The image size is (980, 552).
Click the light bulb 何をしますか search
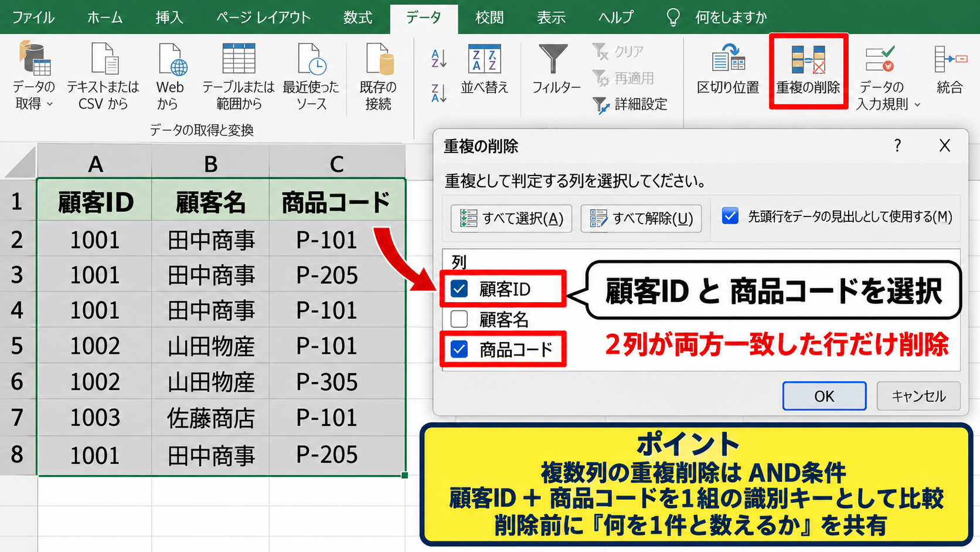coord(673,17)
